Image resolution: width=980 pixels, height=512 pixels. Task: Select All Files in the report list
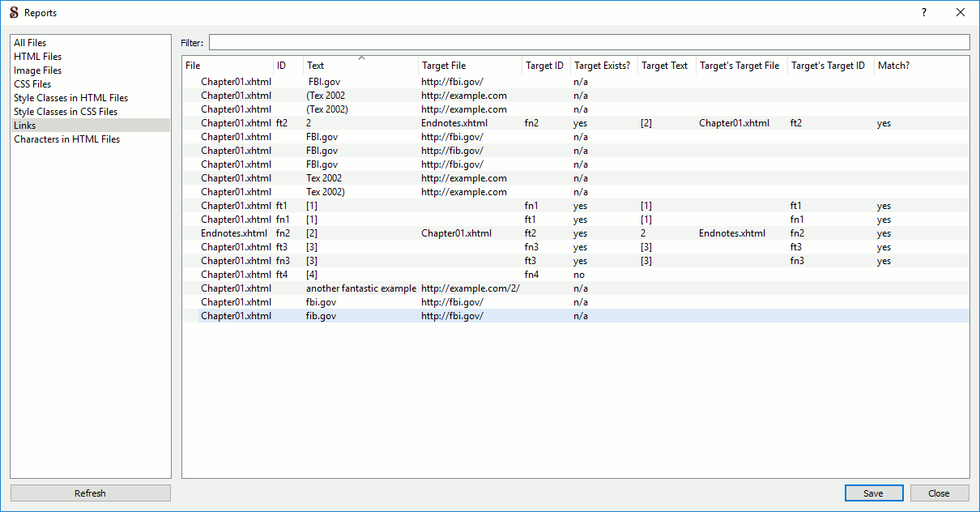pos(90,43)
